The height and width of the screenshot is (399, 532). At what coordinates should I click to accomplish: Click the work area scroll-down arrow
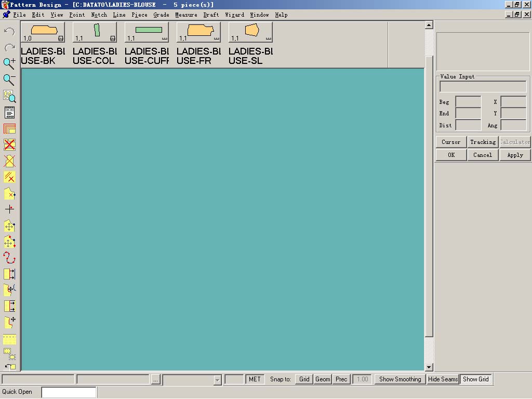pyautogui.click(x=429, y=367)
